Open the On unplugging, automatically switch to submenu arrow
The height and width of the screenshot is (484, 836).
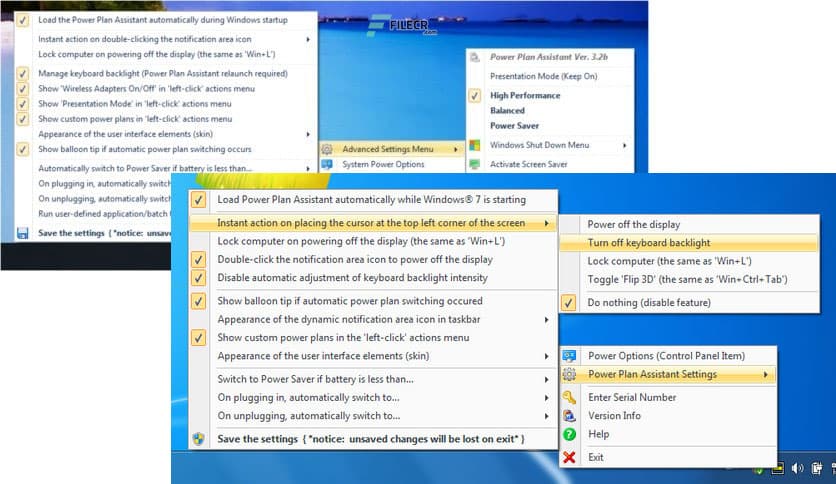pyautogui.click(x=546, y=416)
